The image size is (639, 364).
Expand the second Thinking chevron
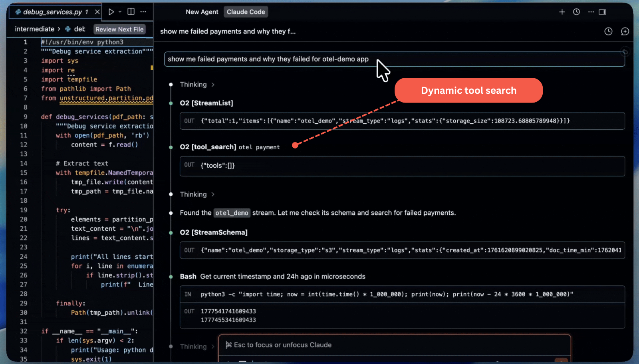[213, 194]
